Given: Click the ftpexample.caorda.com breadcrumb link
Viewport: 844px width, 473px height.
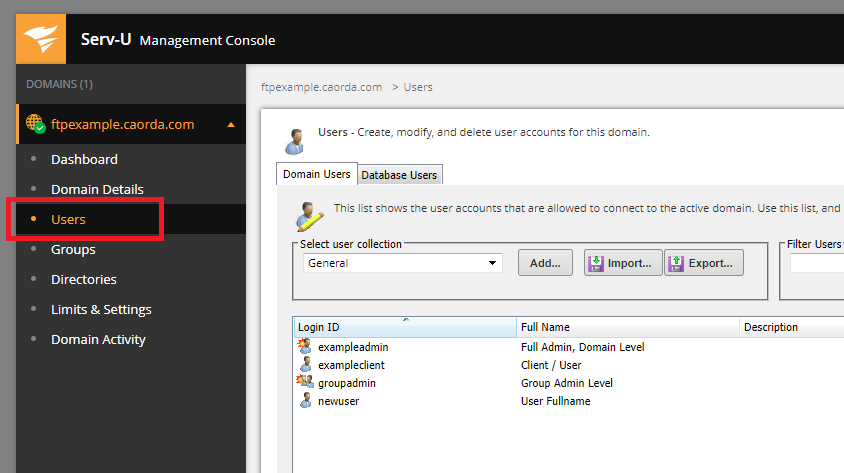Looking at the screenshot, I should coord(321,87).
